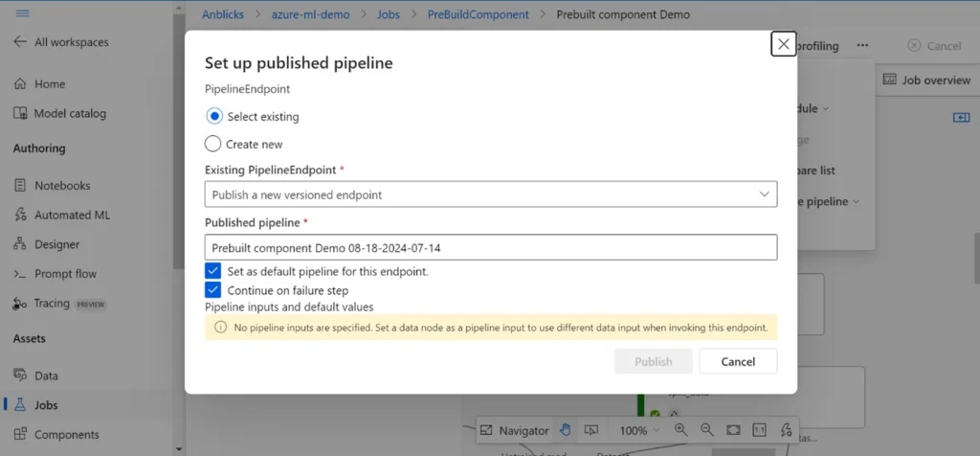Image resolution: width=980 pixels, height=456 pixels.
Task: Click the fit-to-screen canvas icon
Action: pyautogui.click(x=732, y=430)
